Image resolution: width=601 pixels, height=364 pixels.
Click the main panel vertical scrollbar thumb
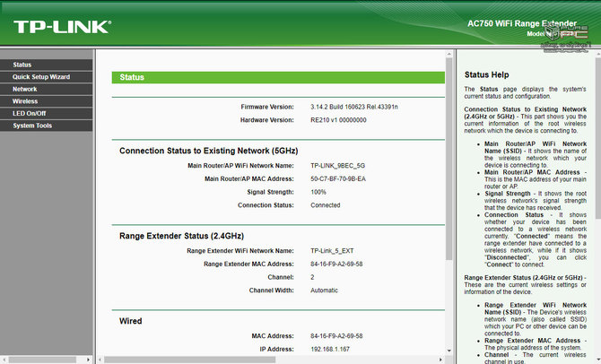449,159
